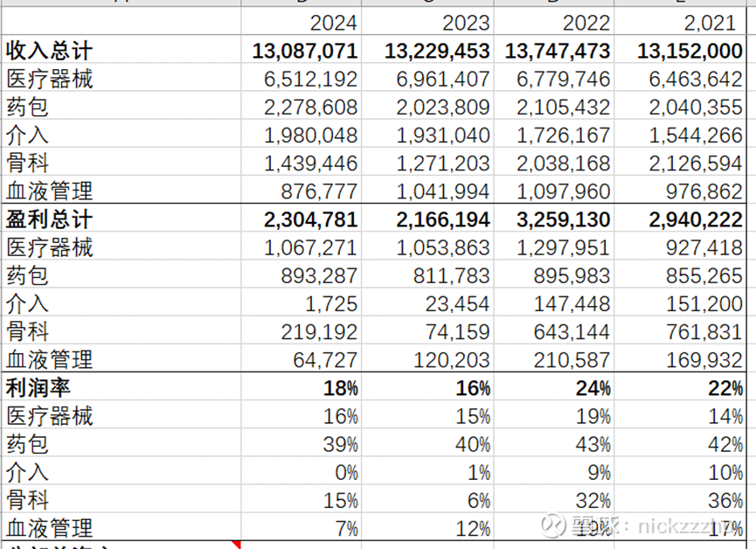The height and width of the screenshot is (549, 756).
Task: Select total profit cell 2,166,194
Action: click(x=427, y=219)
